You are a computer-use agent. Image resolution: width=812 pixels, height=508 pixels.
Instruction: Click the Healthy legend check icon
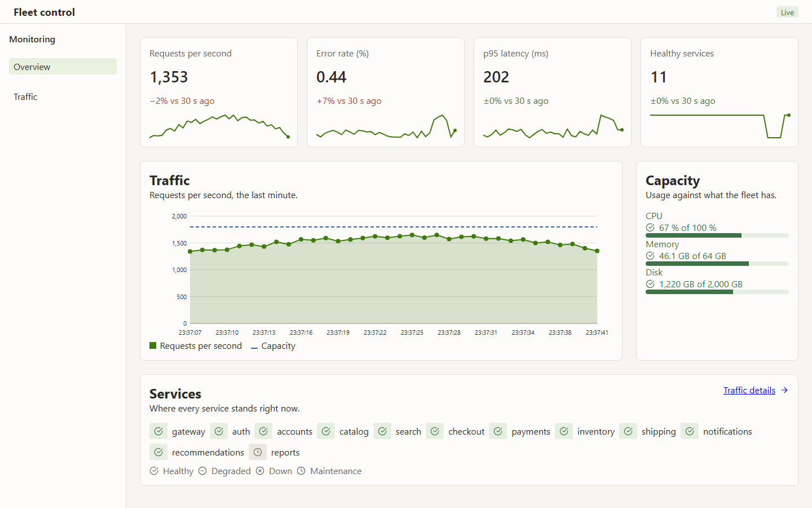click(x=154, y=471)
